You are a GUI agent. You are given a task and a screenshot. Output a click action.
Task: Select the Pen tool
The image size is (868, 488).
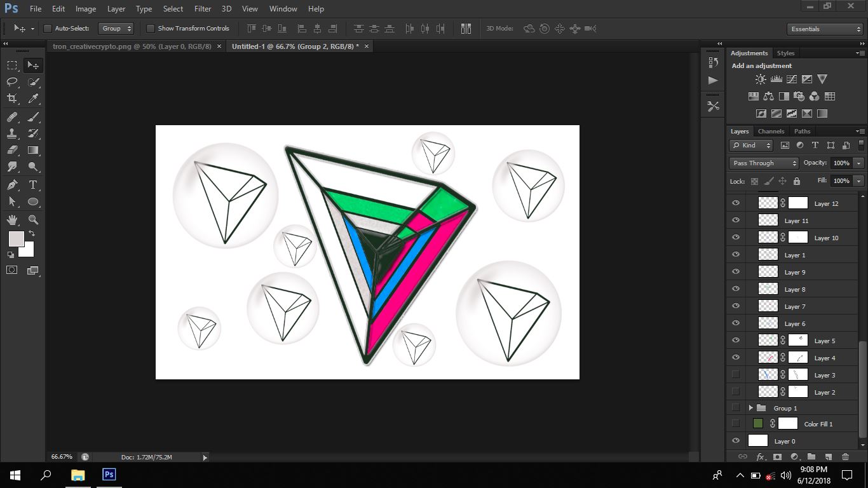pyautogui.click(x=12, y=185)
